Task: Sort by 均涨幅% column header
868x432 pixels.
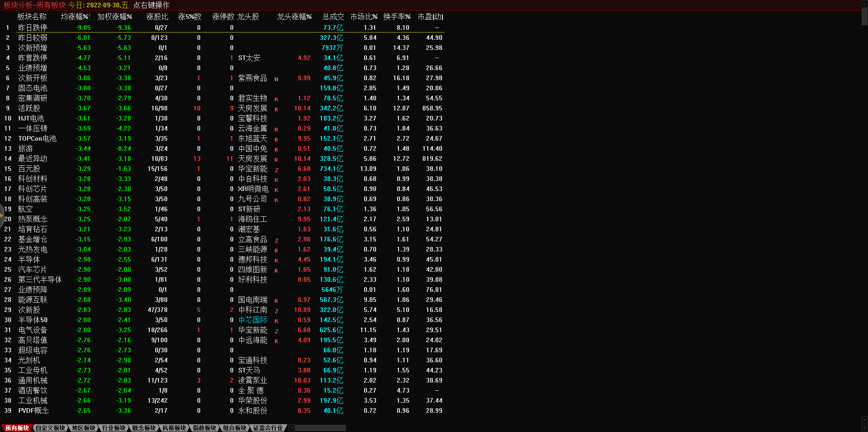Action: 76,16
